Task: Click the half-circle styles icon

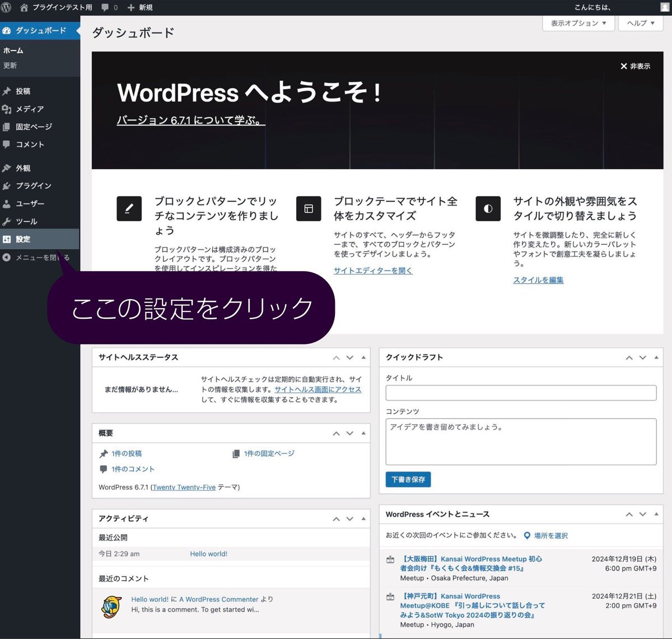Action: click(488, 208)
